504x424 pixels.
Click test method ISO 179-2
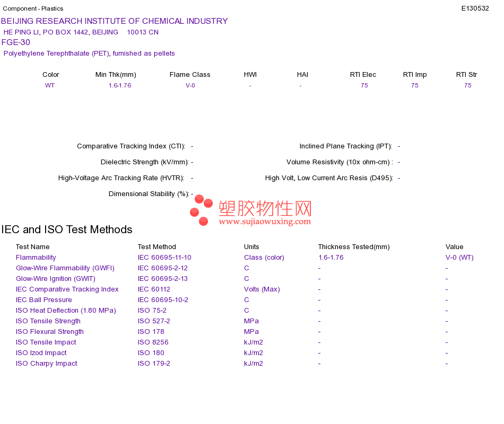point(154,364)
